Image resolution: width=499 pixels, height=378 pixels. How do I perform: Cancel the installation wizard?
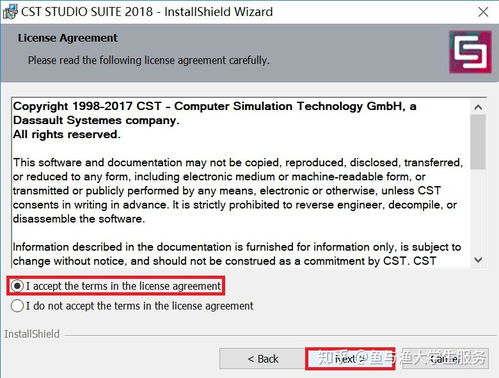point(445,359)
